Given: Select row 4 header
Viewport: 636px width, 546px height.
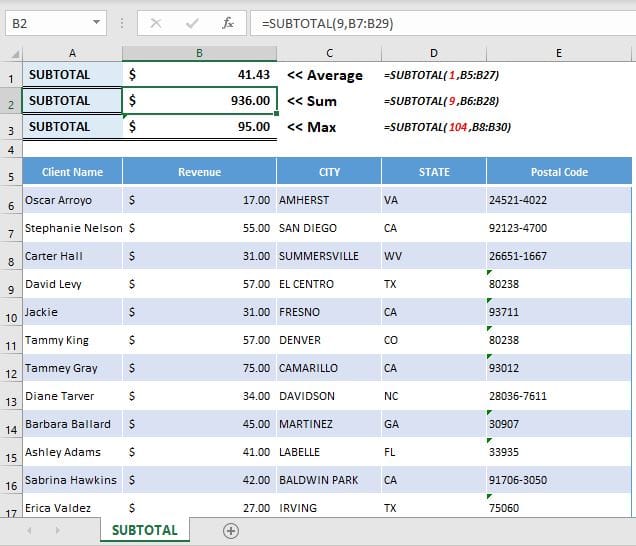Looking at the screenshot, I should 11,150.
